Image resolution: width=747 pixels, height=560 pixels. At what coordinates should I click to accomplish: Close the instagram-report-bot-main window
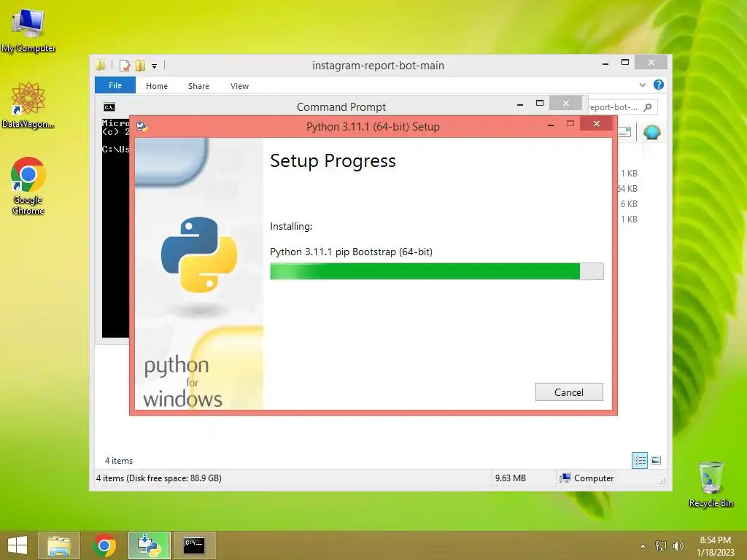(x=651, y=63)
